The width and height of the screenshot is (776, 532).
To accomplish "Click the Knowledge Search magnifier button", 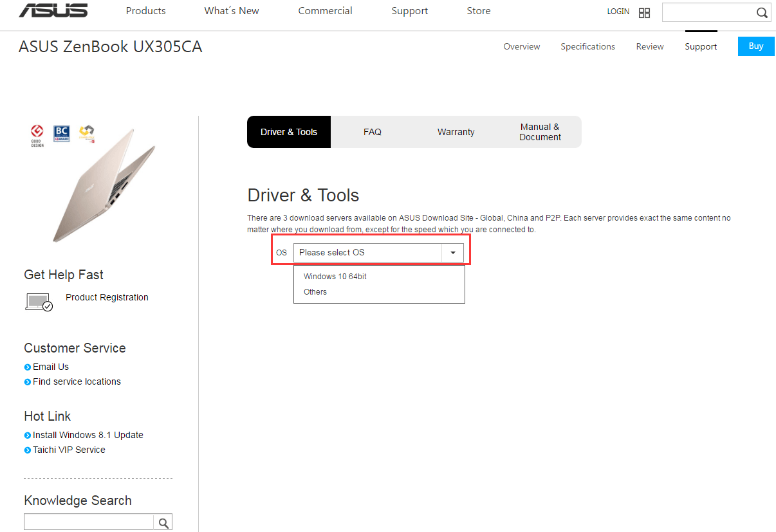I will [163, 522].
